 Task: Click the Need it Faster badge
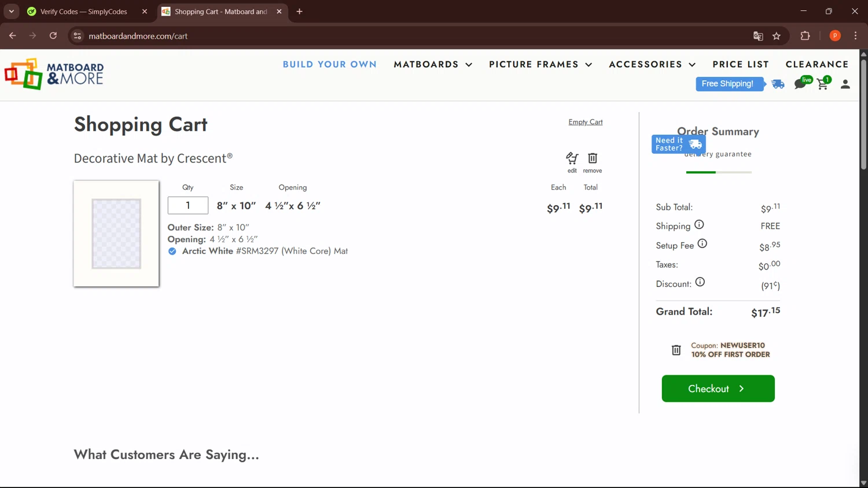tap(678, 144)
